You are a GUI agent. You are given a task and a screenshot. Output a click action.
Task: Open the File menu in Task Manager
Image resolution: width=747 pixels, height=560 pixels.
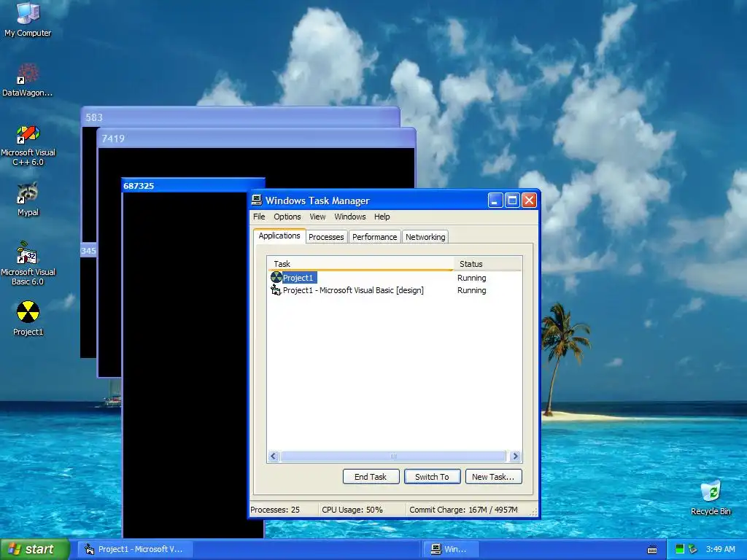click(259, 217)
